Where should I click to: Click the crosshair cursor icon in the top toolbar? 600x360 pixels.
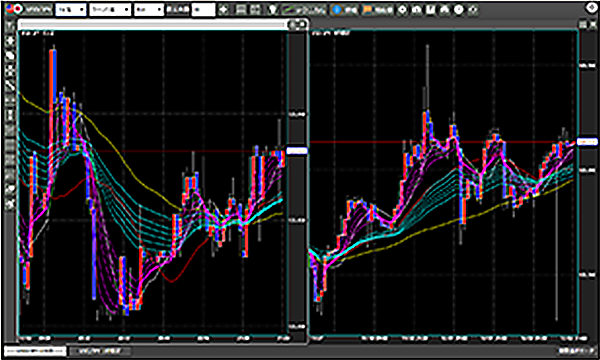(x=224, y=10)
